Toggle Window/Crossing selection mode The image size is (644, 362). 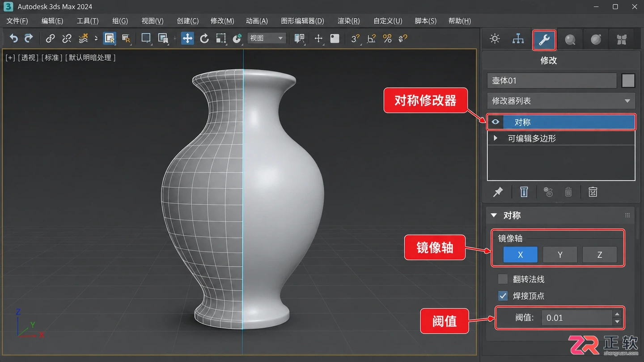tap(163, 38)
